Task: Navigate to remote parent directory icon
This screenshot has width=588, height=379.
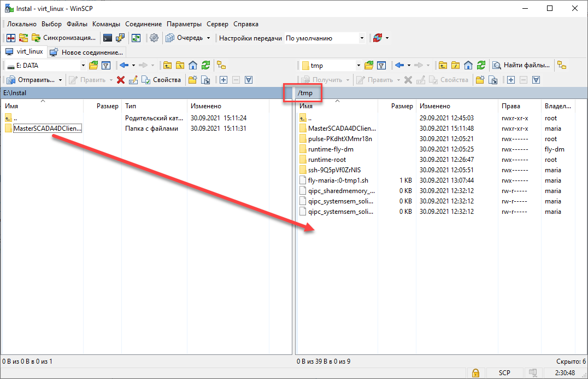Action: 443,66
